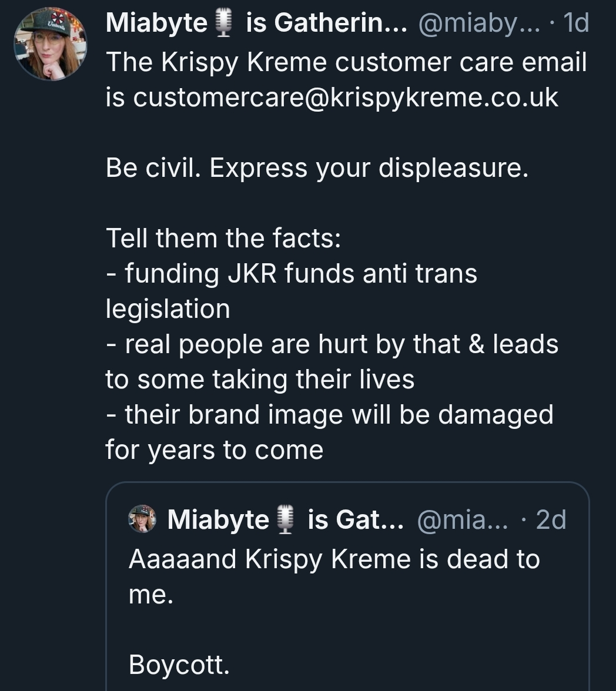
Task: Open the "Miabyte is Gatherin..." display name
Action: point(256,23)
